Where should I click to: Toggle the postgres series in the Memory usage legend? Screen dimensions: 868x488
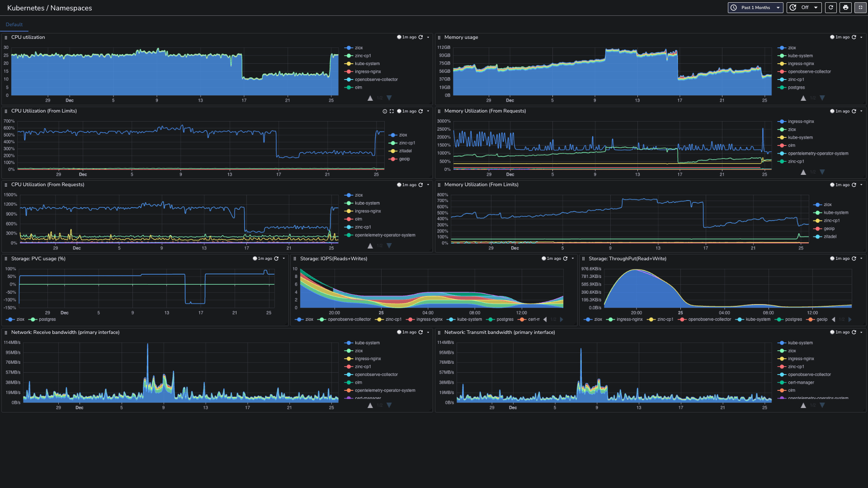coord(796,88)
